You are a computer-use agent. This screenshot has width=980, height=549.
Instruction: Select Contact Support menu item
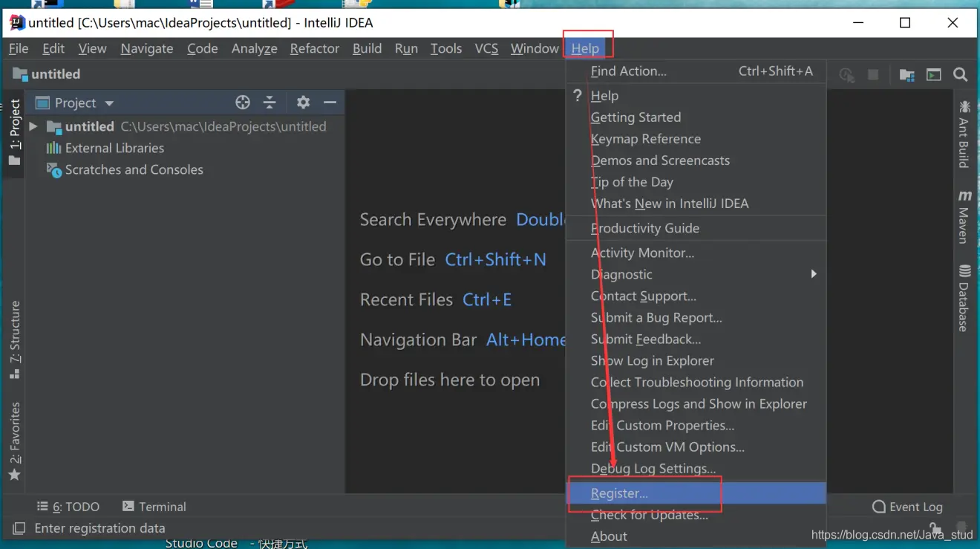tap(696, 296)
